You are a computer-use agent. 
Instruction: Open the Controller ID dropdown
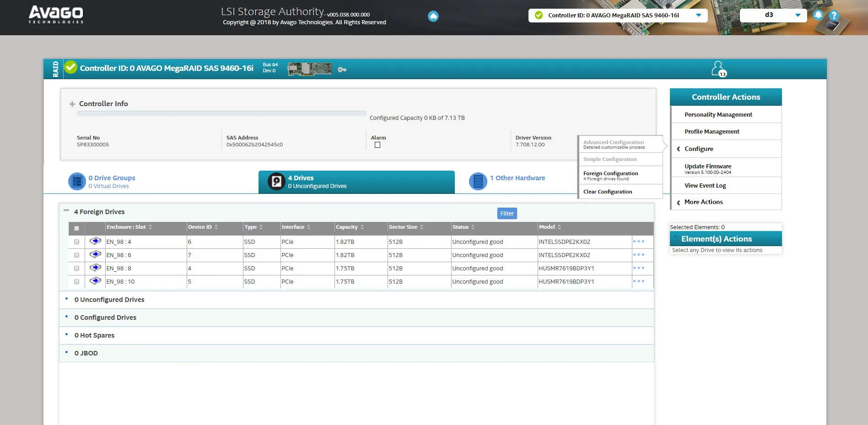click(698, 15)
